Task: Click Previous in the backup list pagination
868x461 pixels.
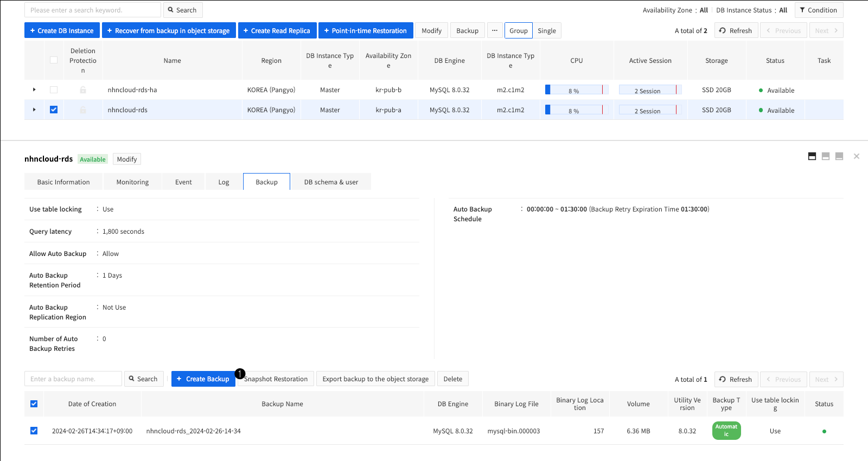Action: coord(783,379)
